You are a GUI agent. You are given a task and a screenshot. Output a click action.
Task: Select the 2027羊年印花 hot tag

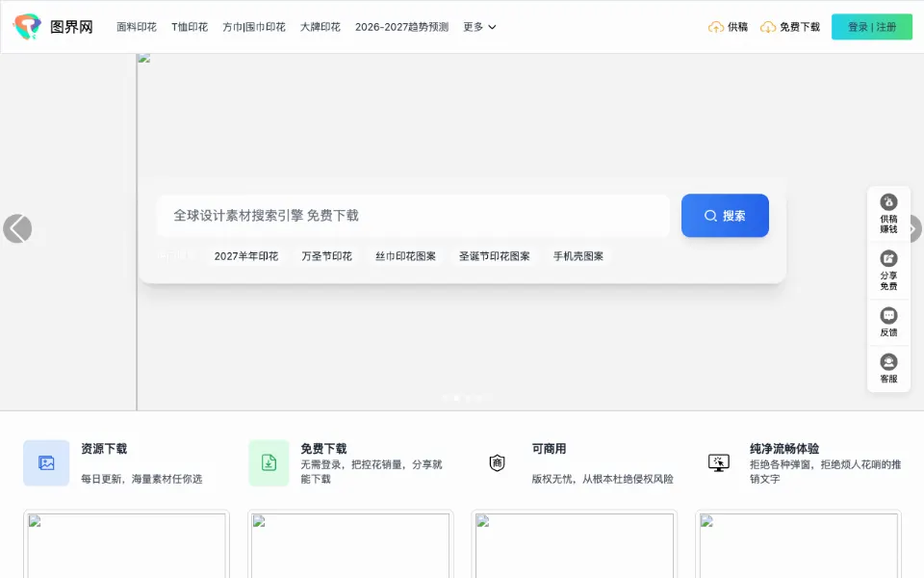coord(245,256)
